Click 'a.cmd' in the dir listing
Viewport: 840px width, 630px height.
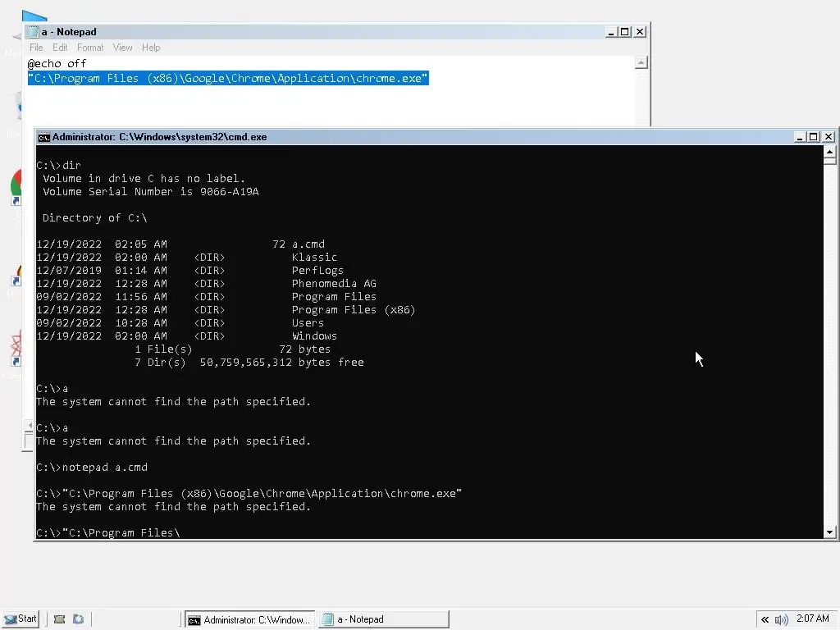tap(308, 244)
